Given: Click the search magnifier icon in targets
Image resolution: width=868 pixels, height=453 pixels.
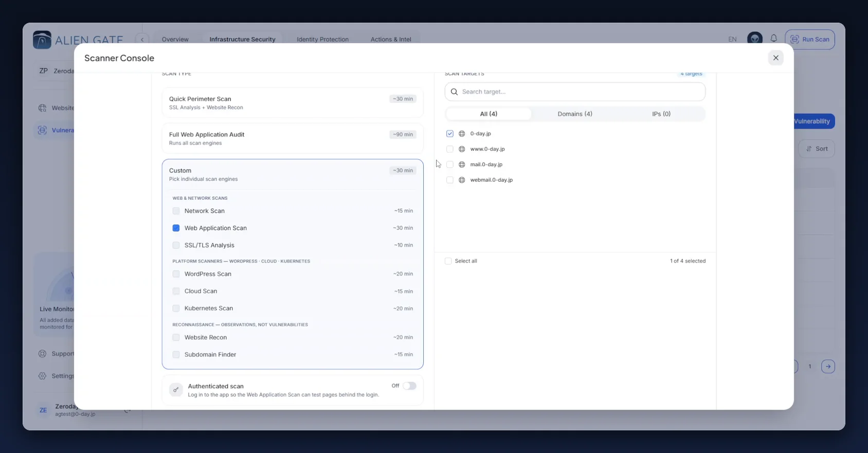Looking at the screenshot, I should [454, 92].
